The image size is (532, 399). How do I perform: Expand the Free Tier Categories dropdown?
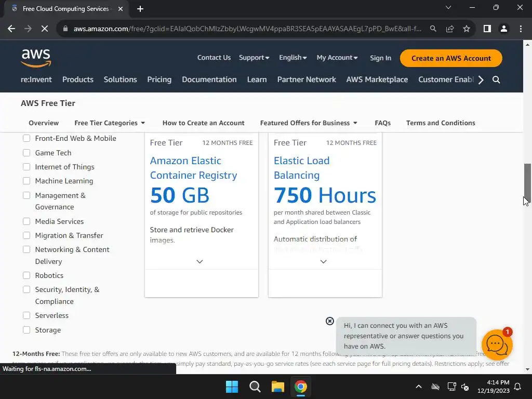[x=110, y=123]
